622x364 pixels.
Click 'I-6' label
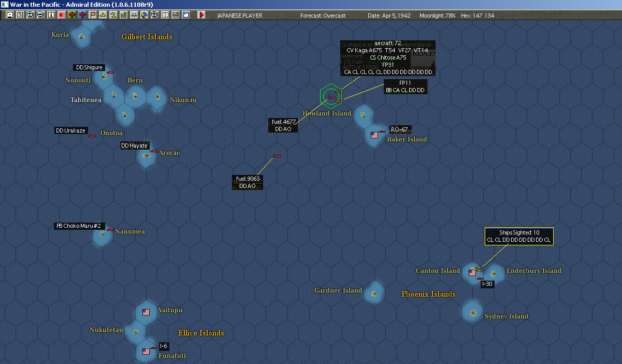(164, 345)
